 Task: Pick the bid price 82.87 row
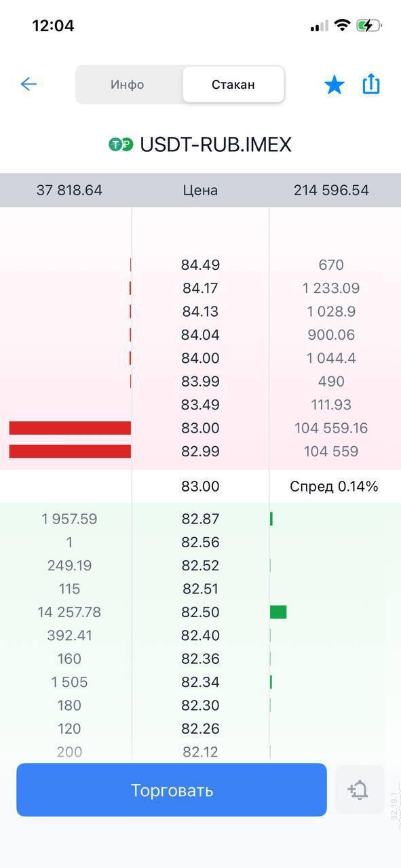[x=200, y=519]
